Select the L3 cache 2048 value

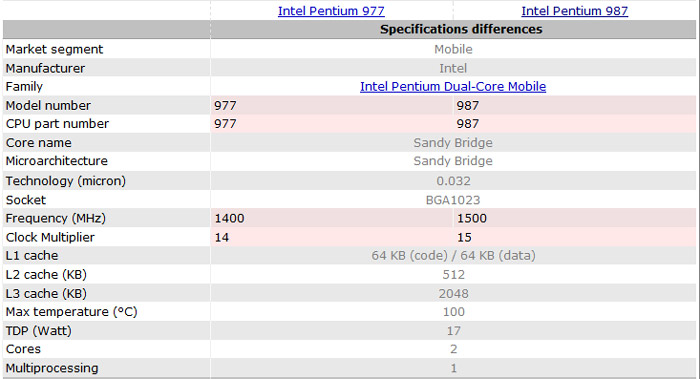pos(454,294)
